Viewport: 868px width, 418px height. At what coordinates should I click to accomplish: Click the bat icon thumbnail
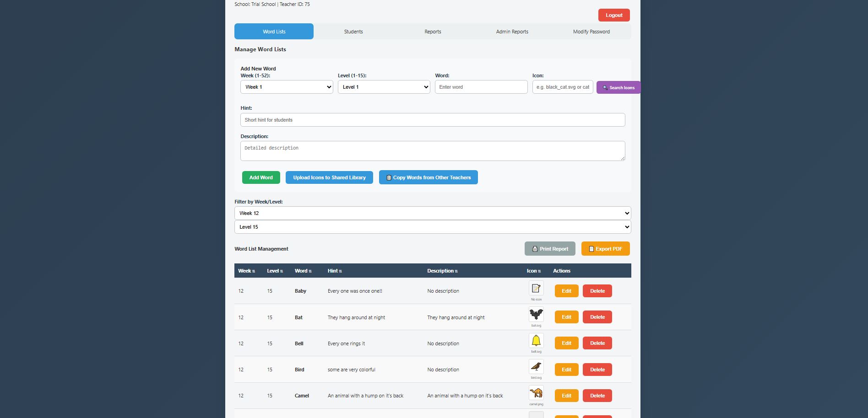536,315
